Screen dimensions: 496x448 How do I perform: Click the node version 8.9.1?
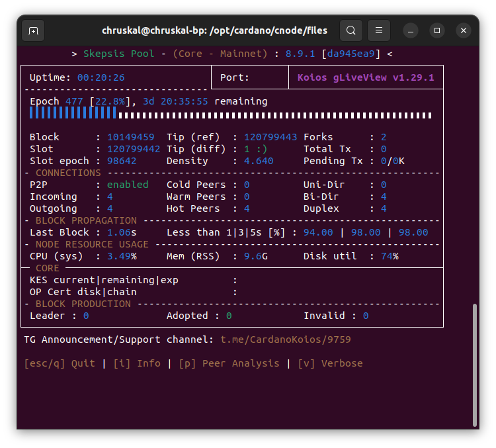coord(300,54)
